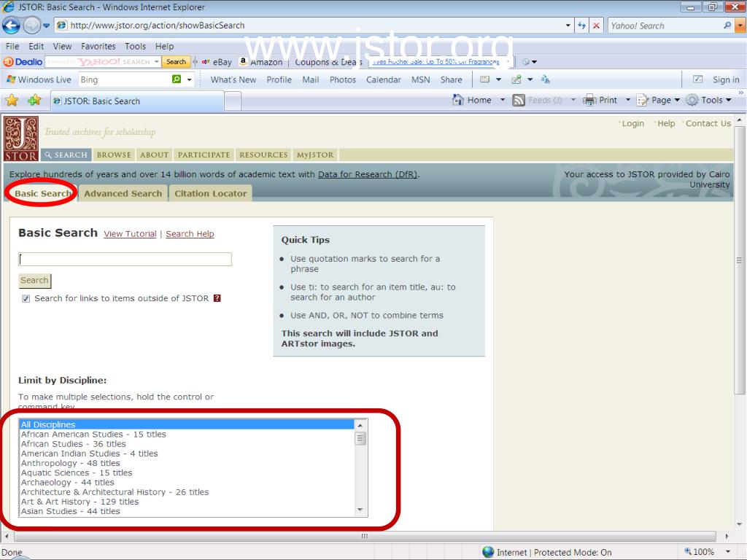Click the Login link
This screenshot has width=747, height=560.
pos(632,123)
